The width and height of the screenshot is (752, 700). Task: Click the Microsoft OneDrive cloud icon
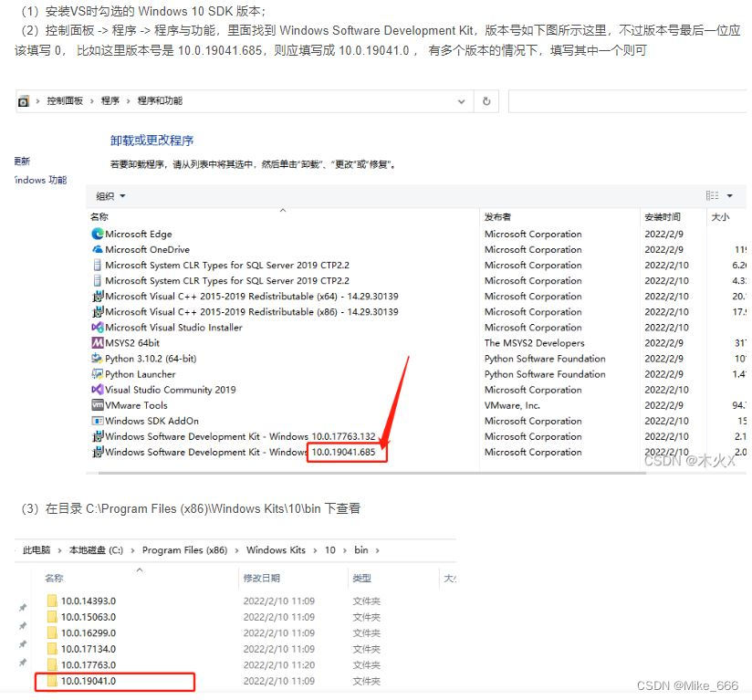click(98, 249)
